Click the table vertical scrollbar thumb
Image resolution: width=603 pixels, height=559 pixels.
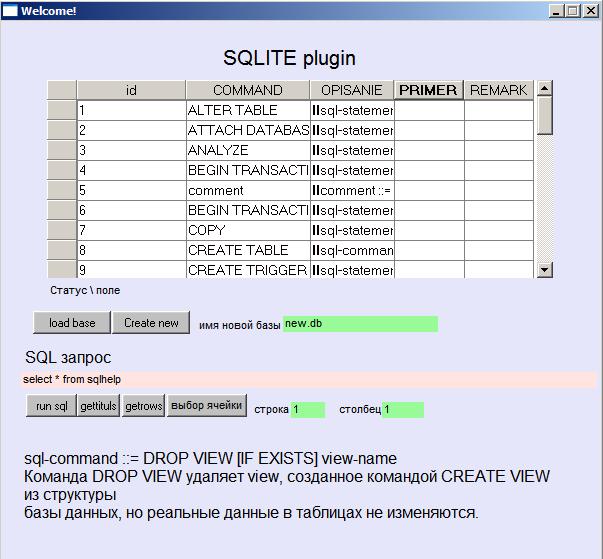click(x=544, y=115)
